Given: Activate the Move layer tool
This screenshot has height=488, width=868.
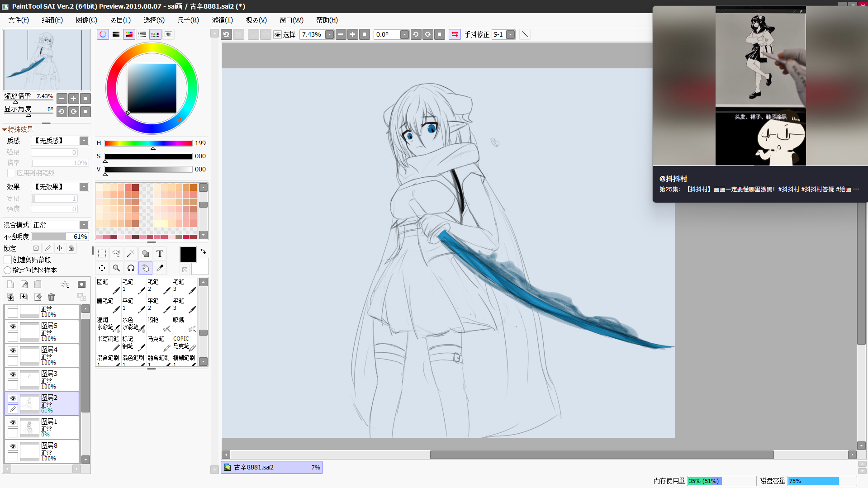Looking at the screenshot, I should [102, 268].
